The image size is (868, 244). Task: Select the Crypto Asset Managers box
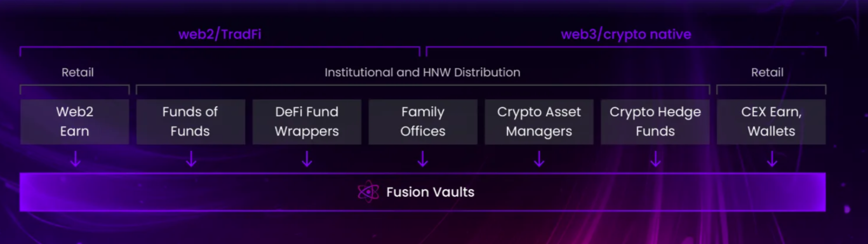(x=539, y=122)
